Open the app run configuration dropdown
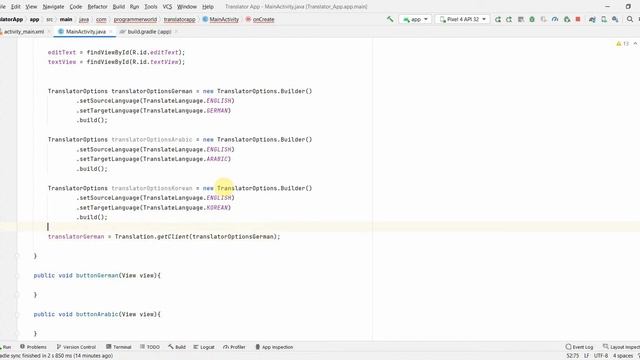Image resolution: width=640 pixels, height=360 pixels. 415,19
